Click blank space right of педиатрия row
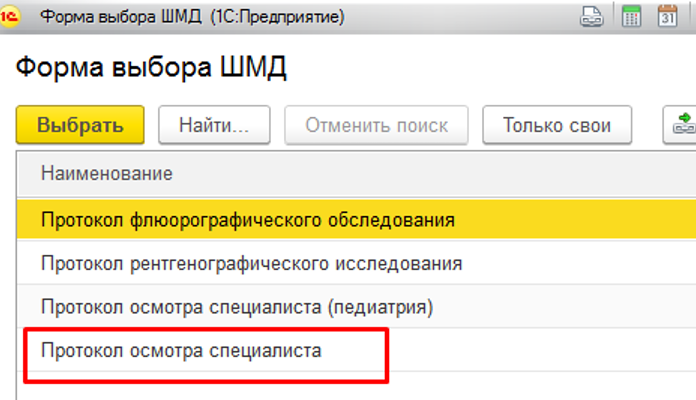Screen dimensions: 696x400 click(x=580, y=306)
